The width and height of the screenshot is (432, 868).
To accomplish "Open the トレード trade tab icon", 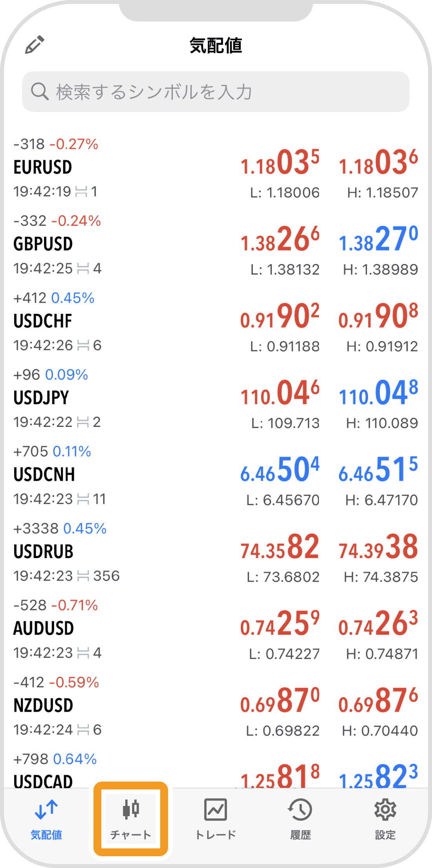I will pos(216,810).
